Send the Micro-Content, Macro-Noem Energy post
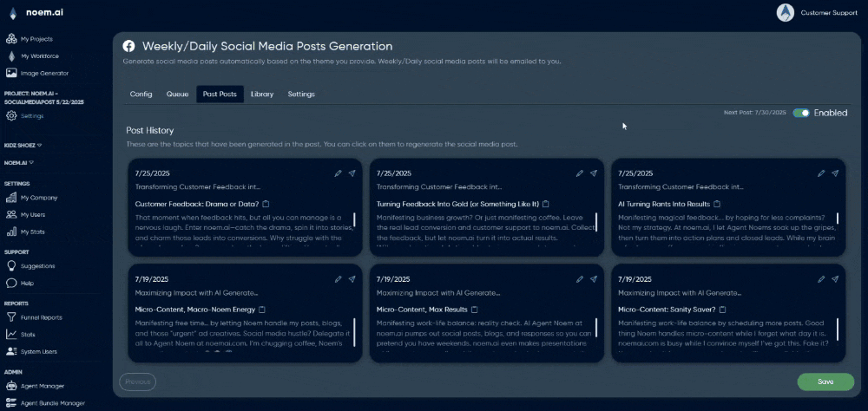The height and width of the screenshot is (411, 868). [x=352, y=279]
